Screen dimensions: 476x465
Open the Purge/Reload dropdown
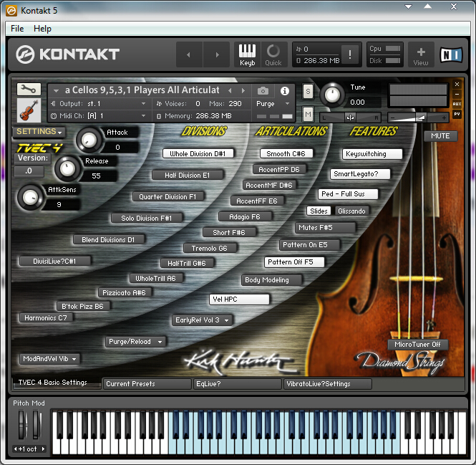[135, 342]
